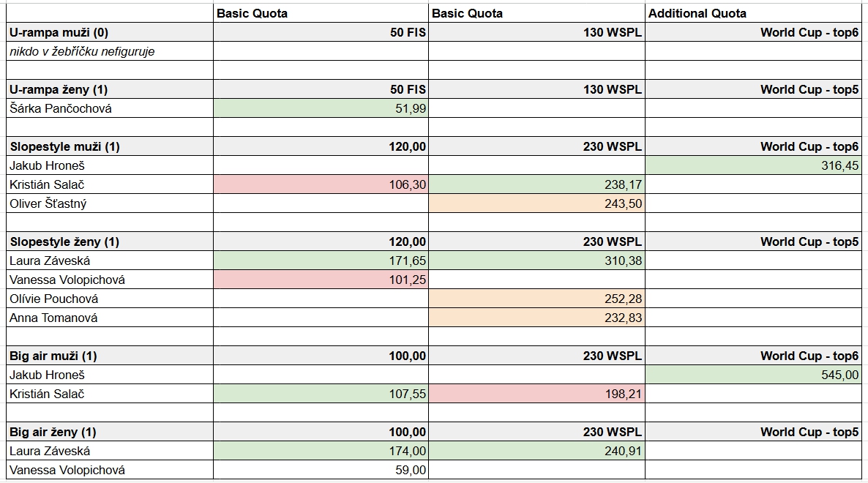The height and width of the screenshot is (483, 868).
Task: Select the 'nikdo v žebříčku nefiguruje' cell
Action: pos(110,51)
